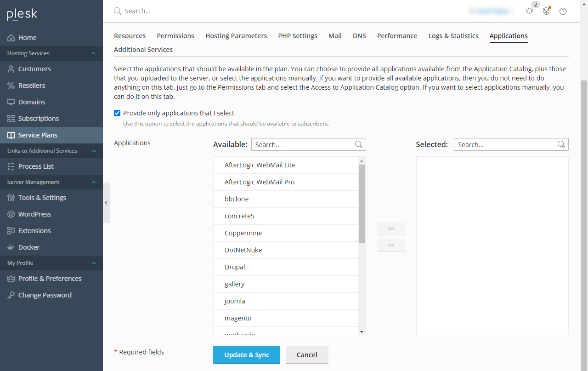The image size is (588, 371).
Task: Open Process List in the sidebar
Action: coord(36,166)
